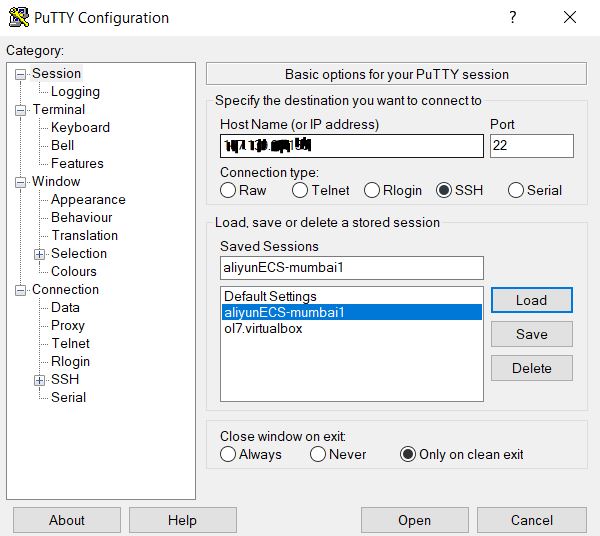
Task: Open the Behaviour settings category
Action: pos(82,217)
